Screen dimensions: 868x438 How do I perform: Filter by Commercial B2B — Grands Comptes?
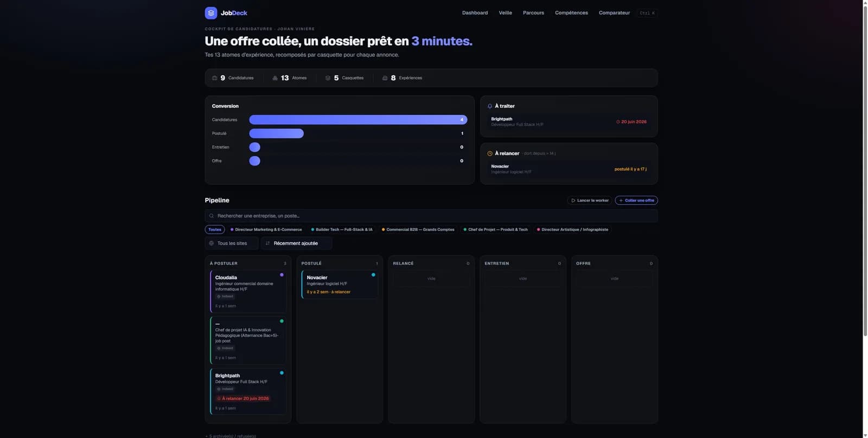418,229
